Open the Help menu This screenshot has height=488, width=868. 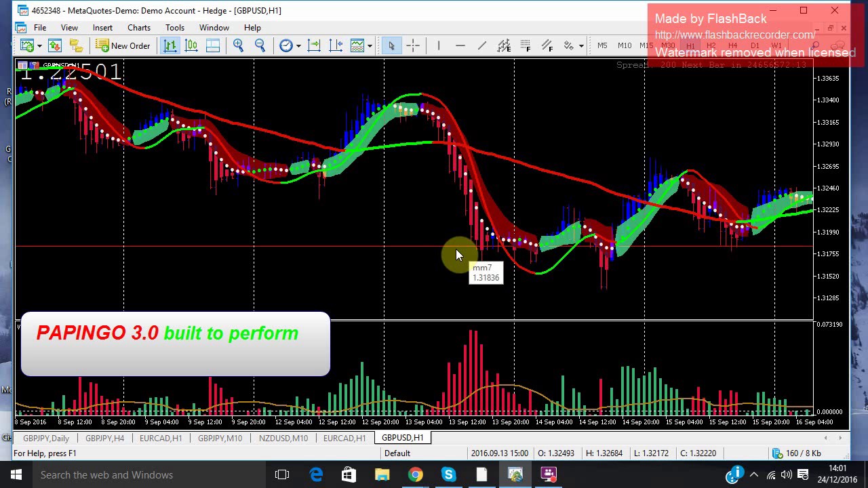click(252, 28)
